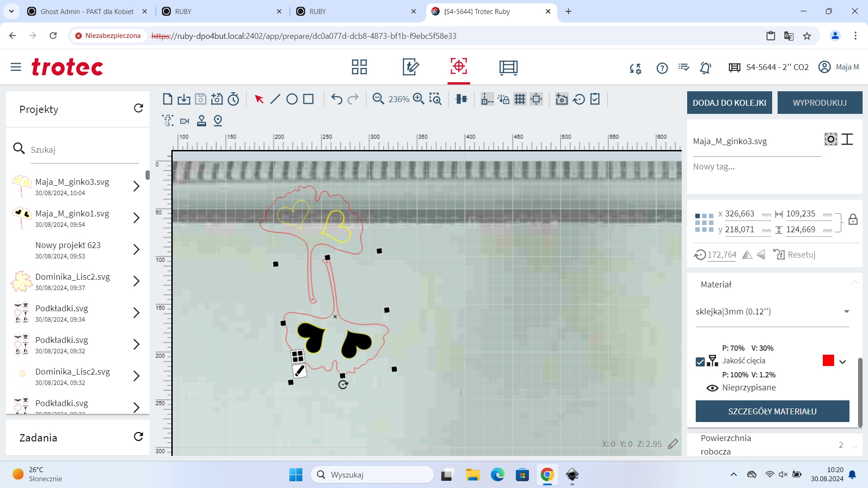
Task: Expand Dominika_Lisc2.svg 09:37 project arrow
Action: click(137, 281)
